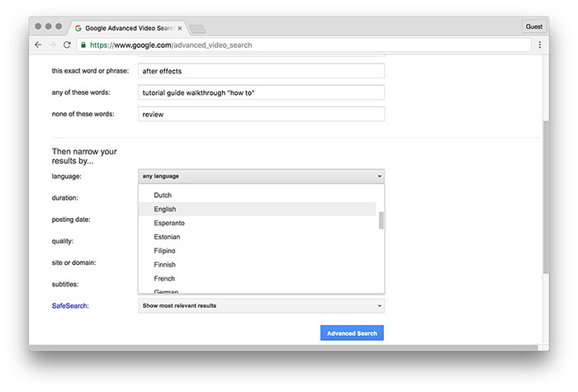Click the browser forward arrow
The image size is (578, 392).
[x=52, y=45]
